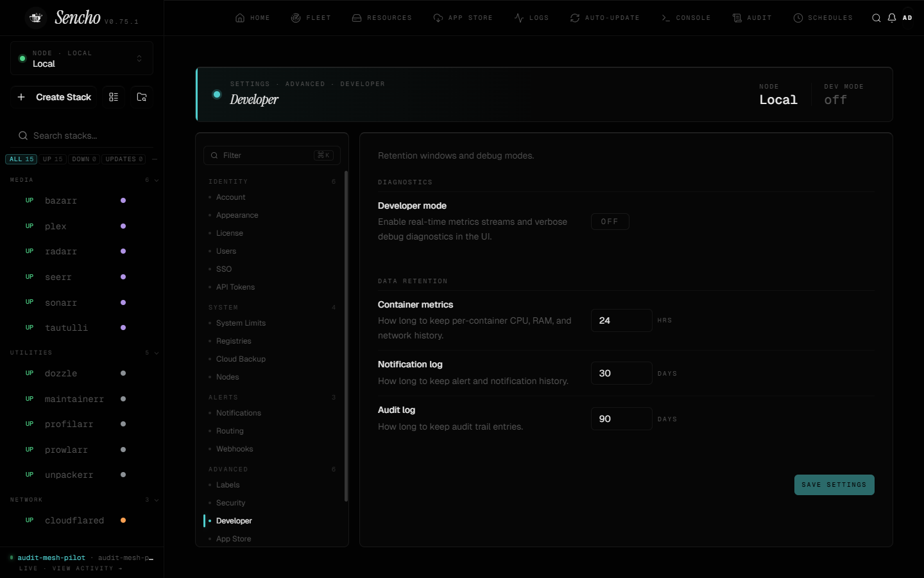The image size is (924, 578).
Task: Collapse the MEDIA stack group
Action: click(x=157, y=180)
